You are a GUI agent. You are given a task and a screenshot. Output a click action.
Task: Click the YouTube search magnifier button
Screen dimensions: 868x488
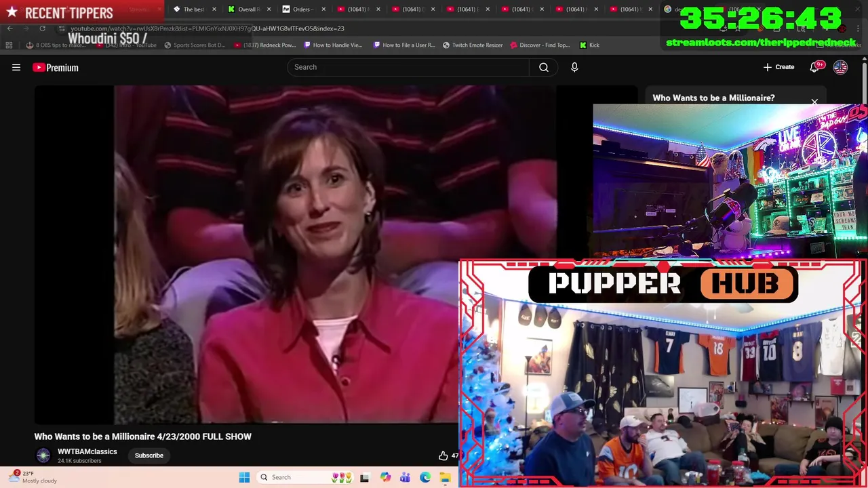544,67
